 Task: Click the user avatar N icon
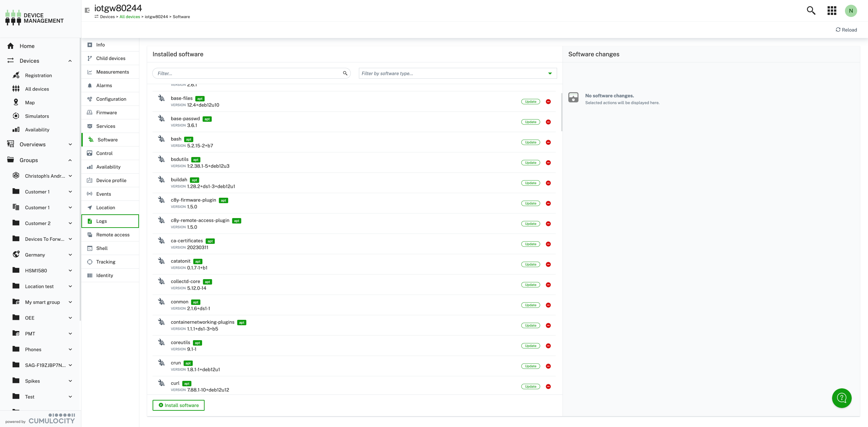pos(851,11)
